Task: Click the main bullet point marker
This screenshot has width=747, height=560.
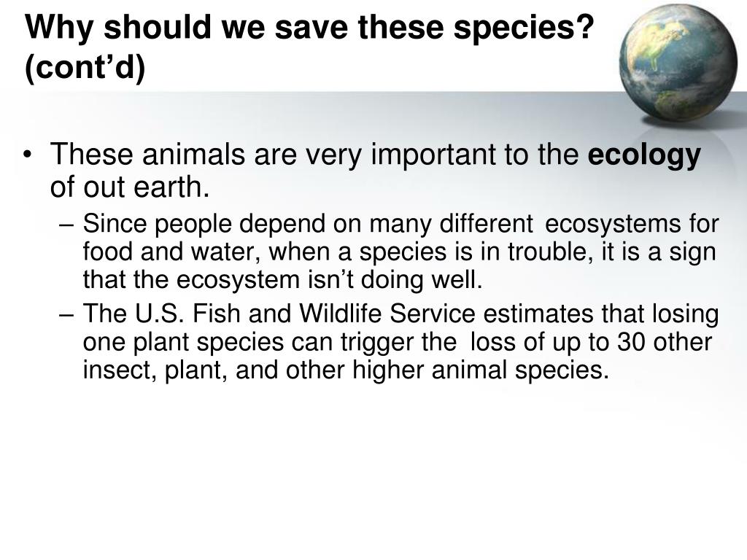Action: tap(28, 155)
